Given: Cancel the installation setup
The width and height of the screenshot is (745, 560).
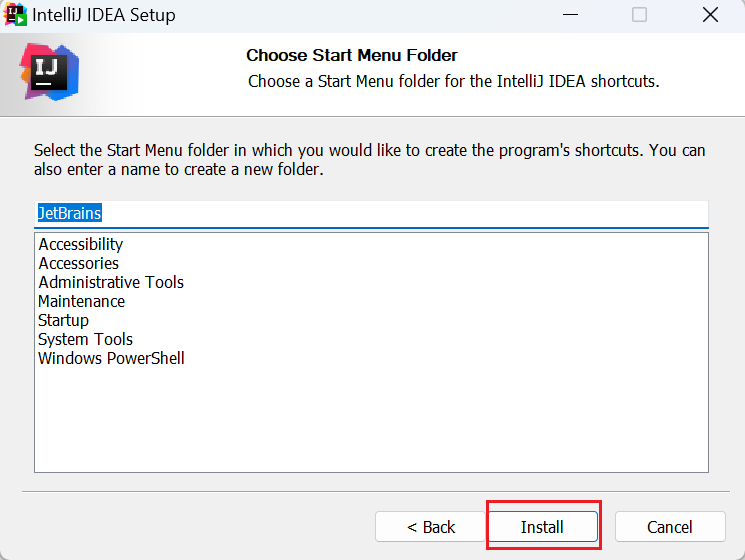Looking at the screenshot, I should tap(669, 527).
